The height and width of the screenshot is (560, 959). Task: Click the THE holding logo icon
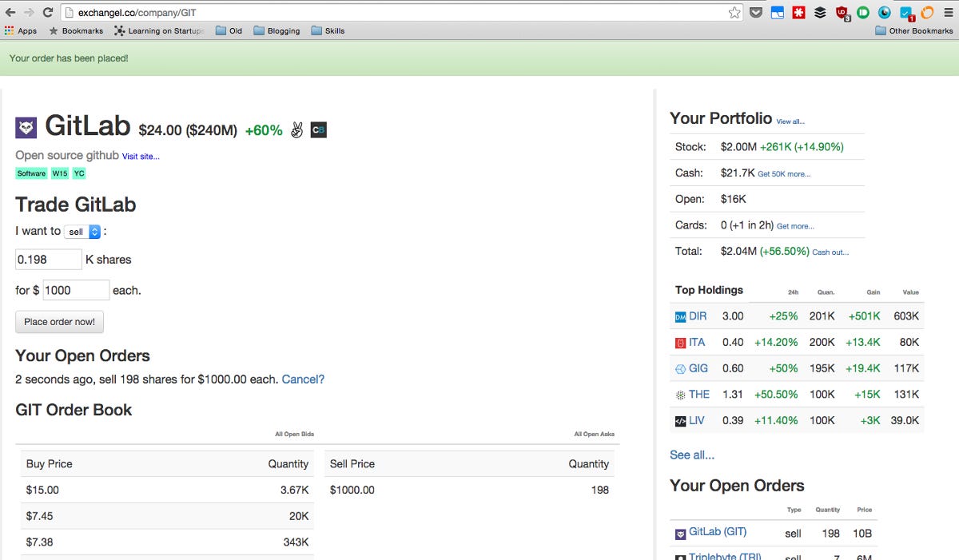click(681, 395)
